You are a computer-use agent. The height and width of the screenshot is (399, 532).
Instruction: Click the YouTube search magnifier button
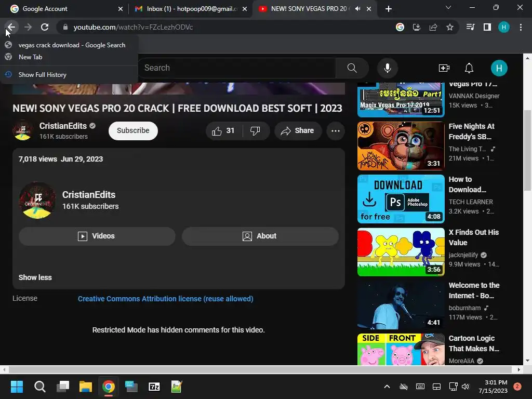coord(352,68)
